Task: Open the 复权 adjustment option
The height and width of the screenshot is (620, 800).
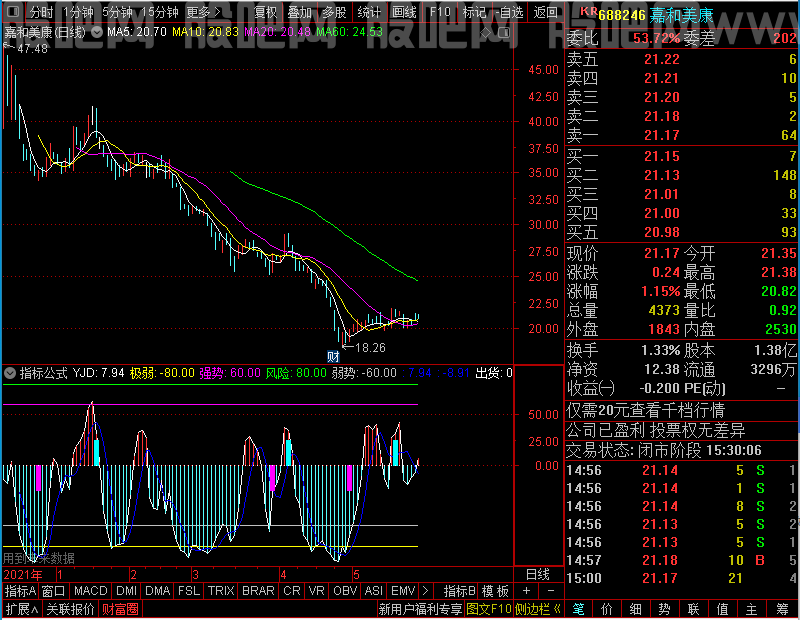Action: pos(265,12)
